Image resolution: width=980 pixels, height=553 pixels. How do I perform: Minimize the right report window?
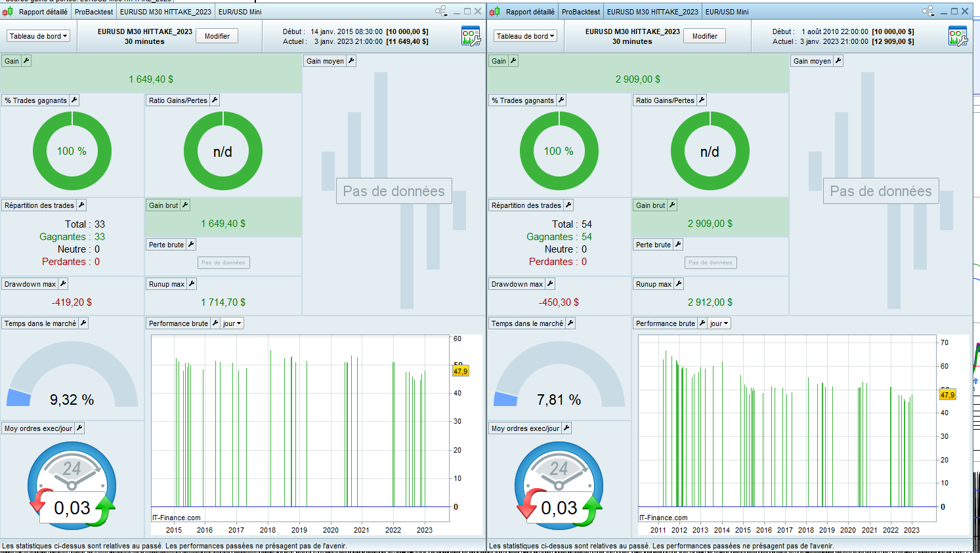pyautogui.click(x=944, y=12)
